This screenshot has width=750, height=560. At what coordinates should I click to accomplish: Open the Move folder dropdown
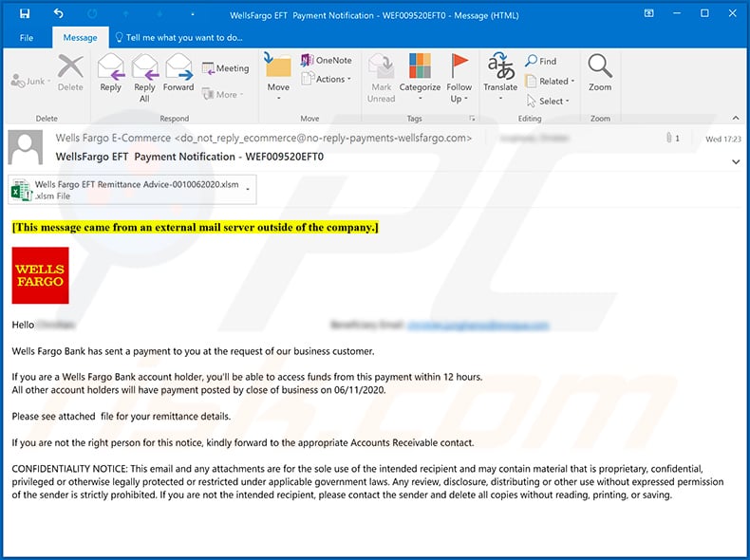pos(278,77)
